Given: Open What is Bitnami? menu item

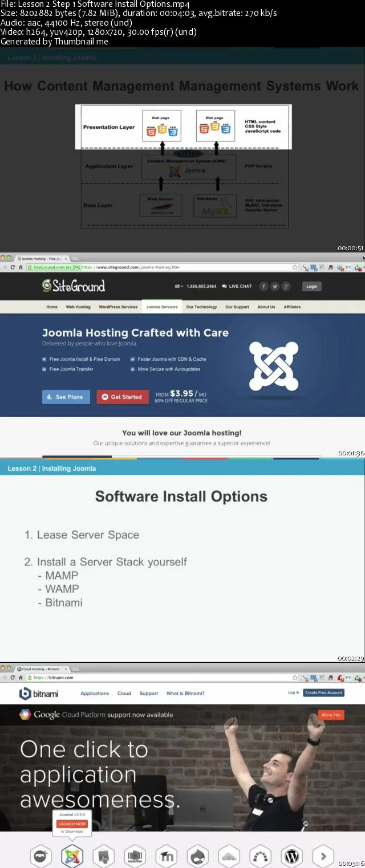Looking at the screenshot, I should (x=185, y=694).
